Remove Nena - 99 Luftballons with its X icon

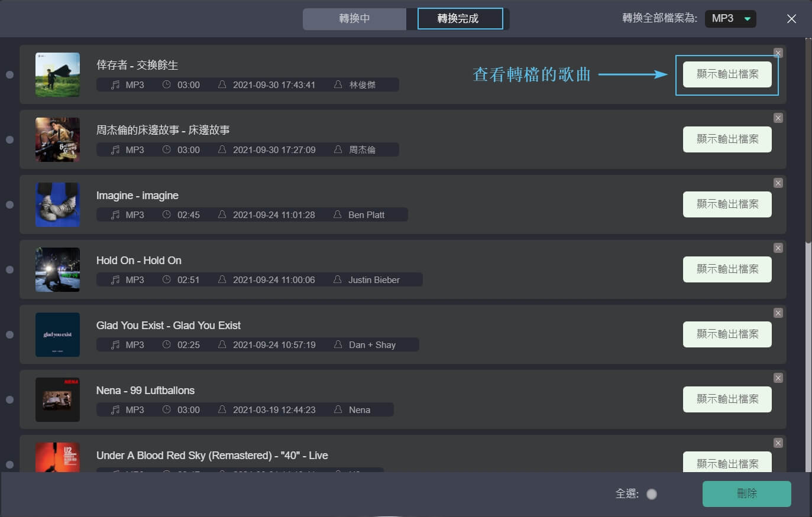(x=778, y=378)
